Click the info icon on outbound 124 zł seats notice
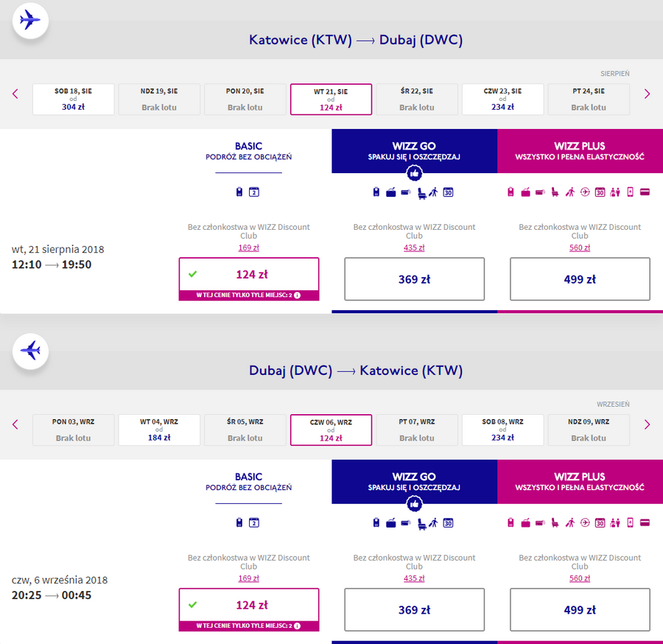This screenshot has width=663, height=644. (298, 295)
